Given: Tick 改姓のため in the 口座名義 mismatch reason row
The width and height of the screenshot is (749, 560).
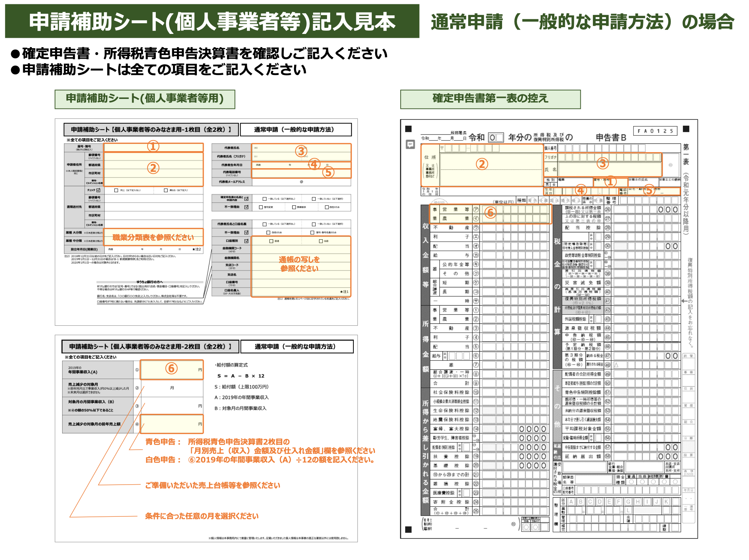Looking at the screenshot, I should pos(268,232).
